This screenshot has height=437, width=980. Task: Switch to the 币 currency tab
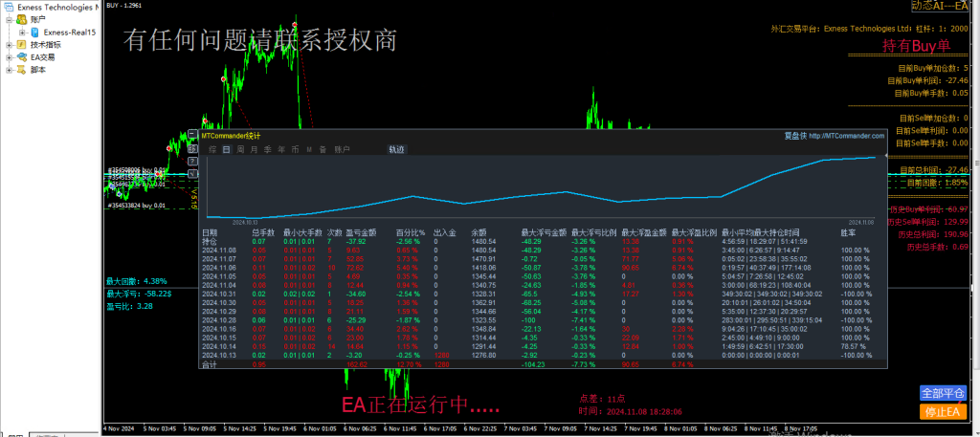click(x=295, y=149)
